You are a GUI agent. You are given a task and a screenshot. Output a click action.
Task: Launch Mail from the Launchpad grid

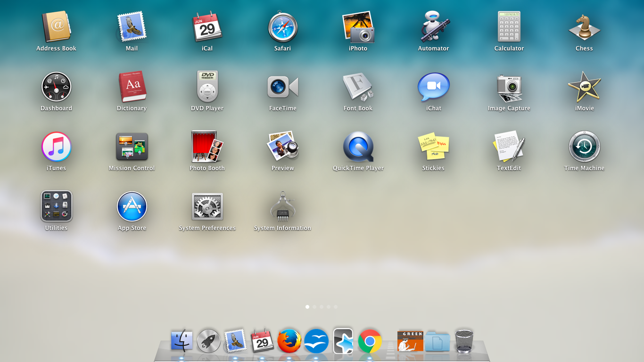[132, 27]
